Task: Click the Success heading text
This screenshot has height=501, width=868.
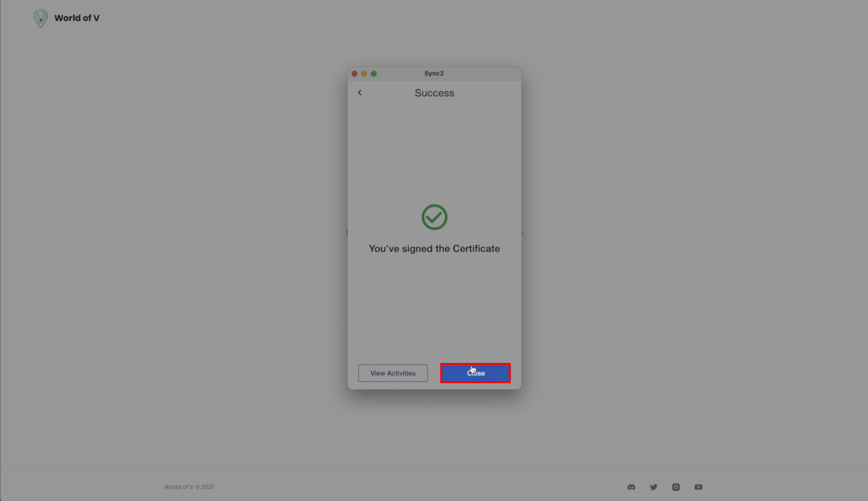Action: pos(434,93)
